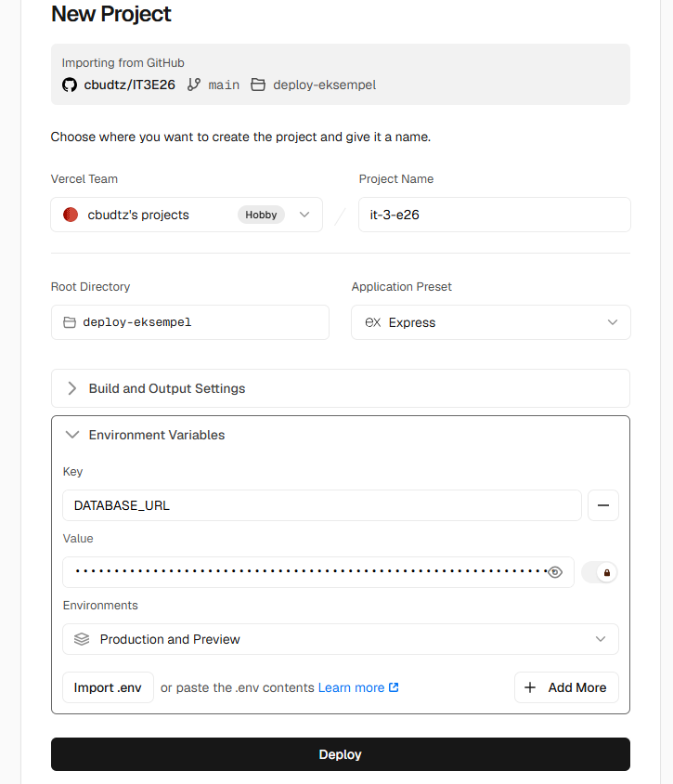Click Add More button
This screenshot has height=784, width=673.
click(x=566, y=687)
